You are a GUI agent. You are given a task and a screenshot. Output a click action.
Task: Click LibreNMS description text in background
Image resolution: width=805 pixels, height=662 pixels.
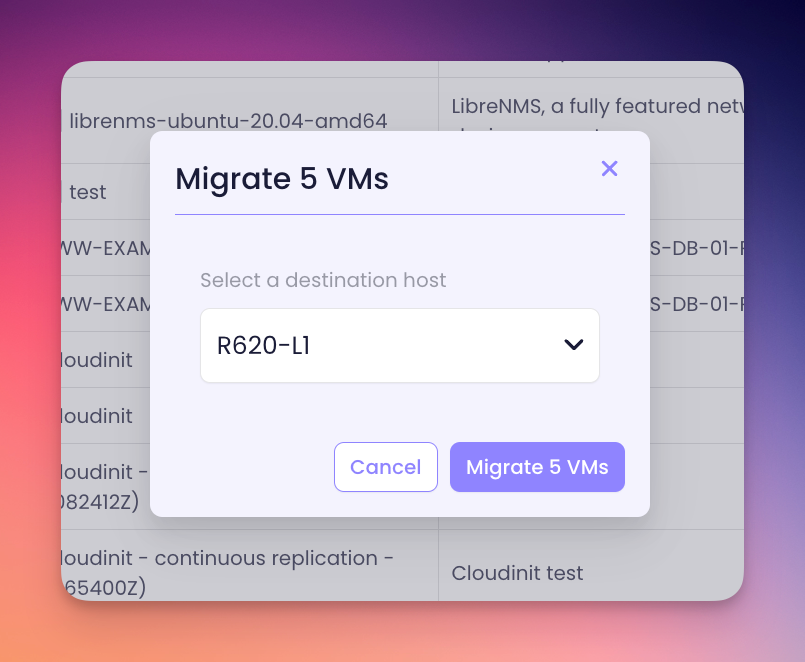click(x=597, y=106)
